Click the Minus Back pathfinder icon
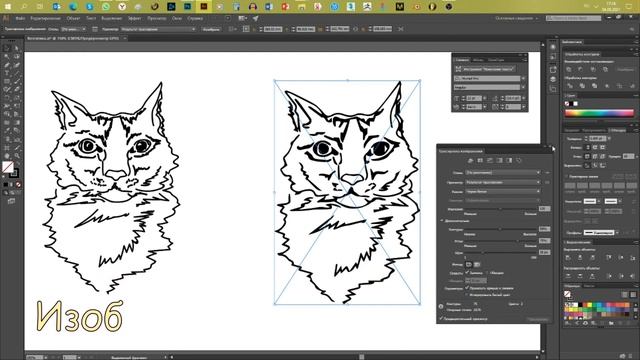The height and width of the screenshot is (360, 640). click(632, 86)
